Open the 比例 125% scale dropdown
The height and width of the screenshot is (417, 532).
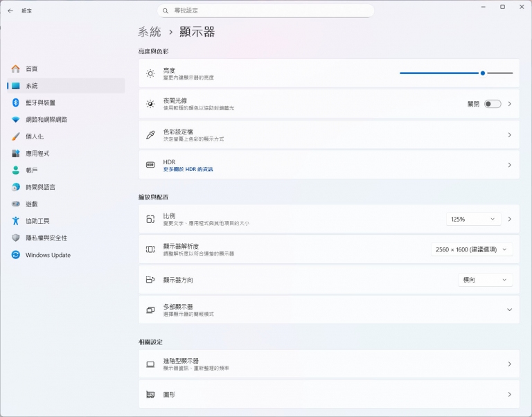tap(473, 219)
